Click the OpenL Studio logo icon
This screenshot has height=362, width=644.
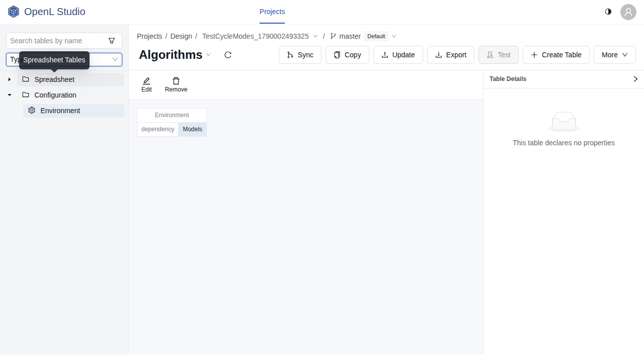(14, 12)
